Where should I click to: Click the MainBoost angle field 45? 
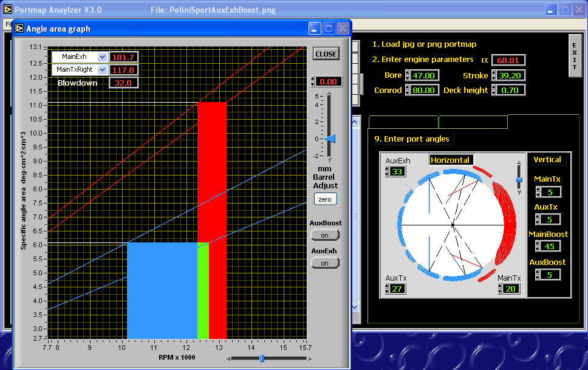coord(550,246)
